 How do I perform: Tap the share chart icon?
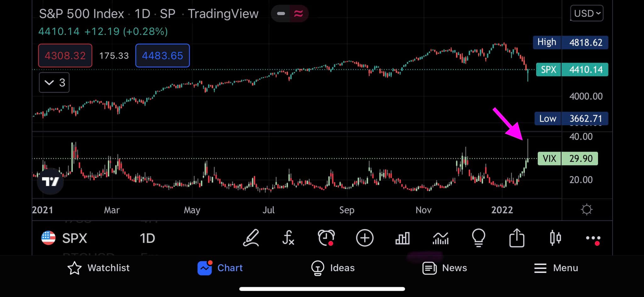pos(517,238)
